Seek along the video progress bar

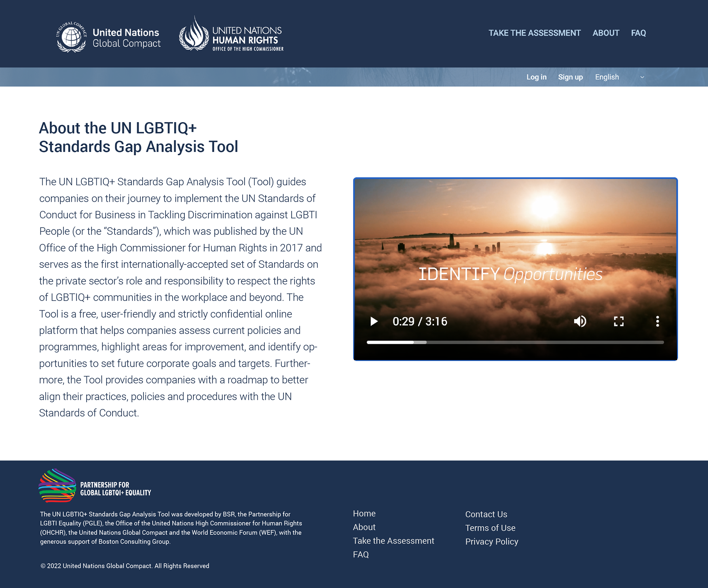point(515,342)
